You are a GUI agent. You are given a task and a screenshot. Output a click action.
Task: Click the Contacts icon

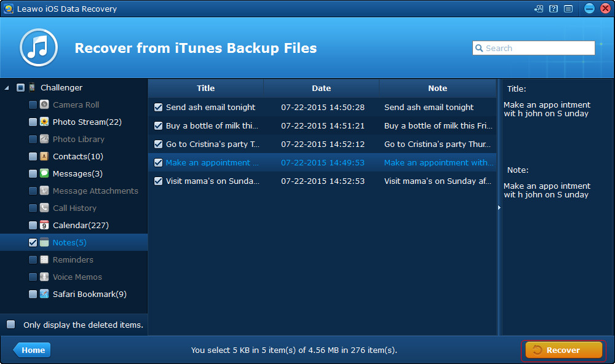tap(44, 157)
